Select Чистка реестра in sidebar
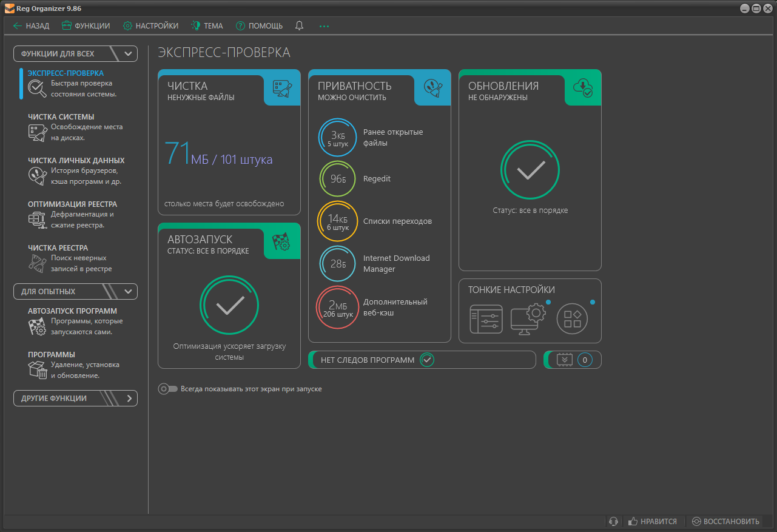This screenshot has width=777, height=532. (58, 248)
